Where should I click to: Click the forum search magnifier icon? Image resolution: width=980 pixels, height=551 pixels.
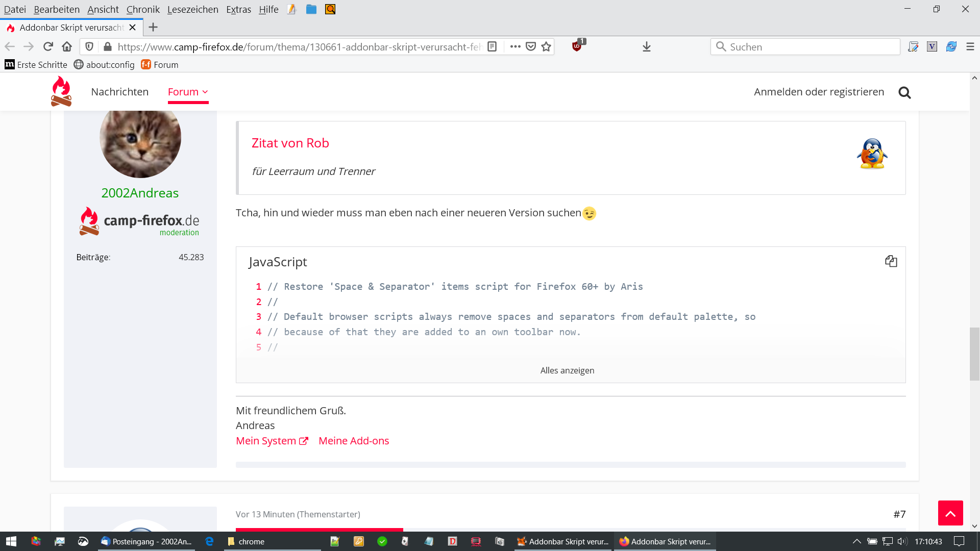[904, 92]
